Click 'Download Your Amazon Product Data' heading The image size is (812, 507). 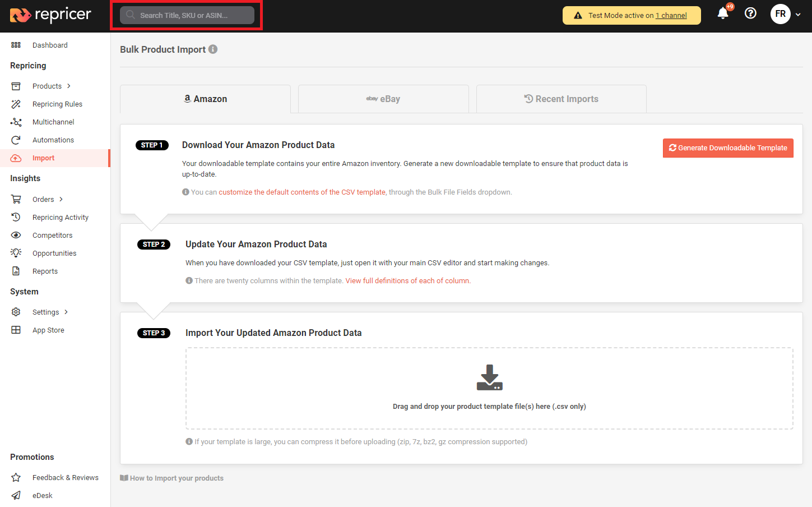click(x=258, y=145)
